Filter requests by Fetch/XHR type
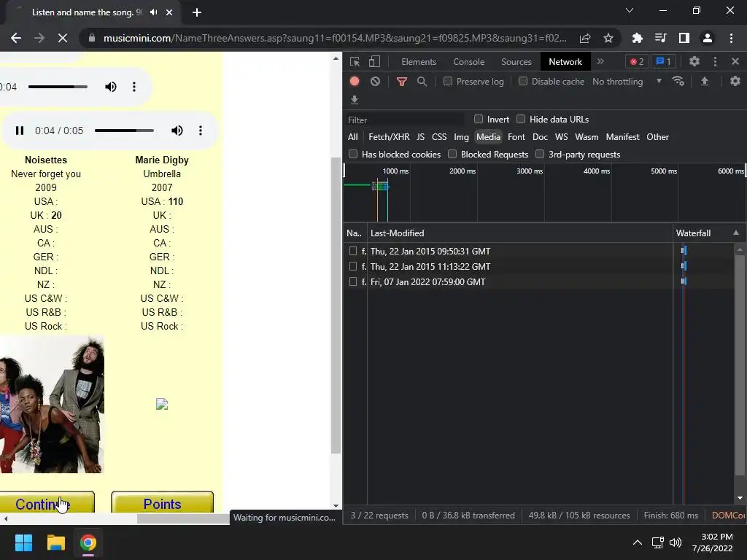 coord(389,136)
